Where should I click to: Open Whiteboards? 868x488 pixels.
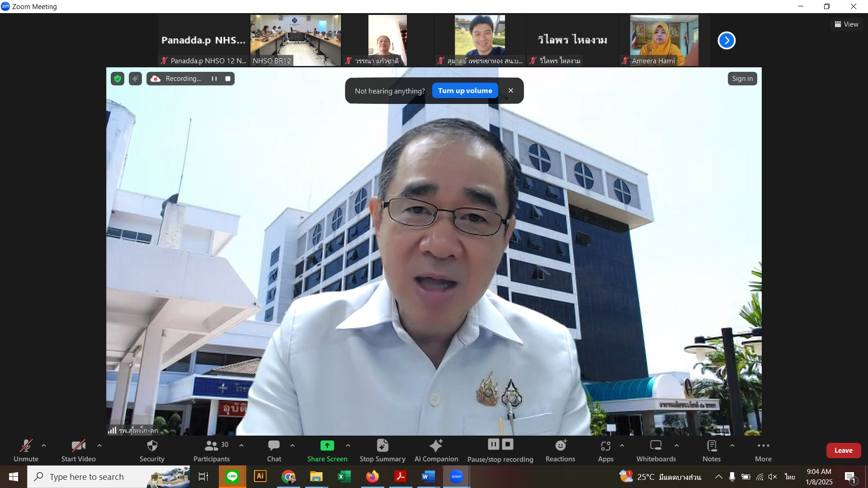[x=656, y=450]
